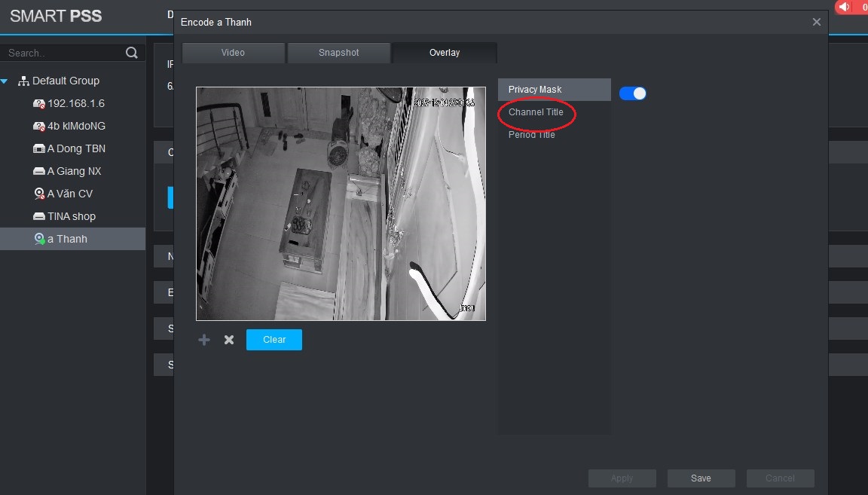The image size is (868, 495).
Task: Select Channel Title overlay option
Action: tap(536, 112)
